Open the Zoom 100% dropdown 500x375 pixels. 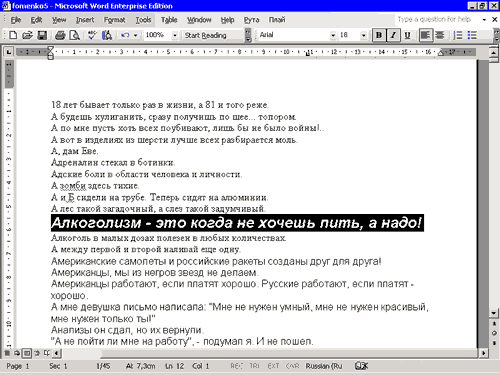(175, 35)
